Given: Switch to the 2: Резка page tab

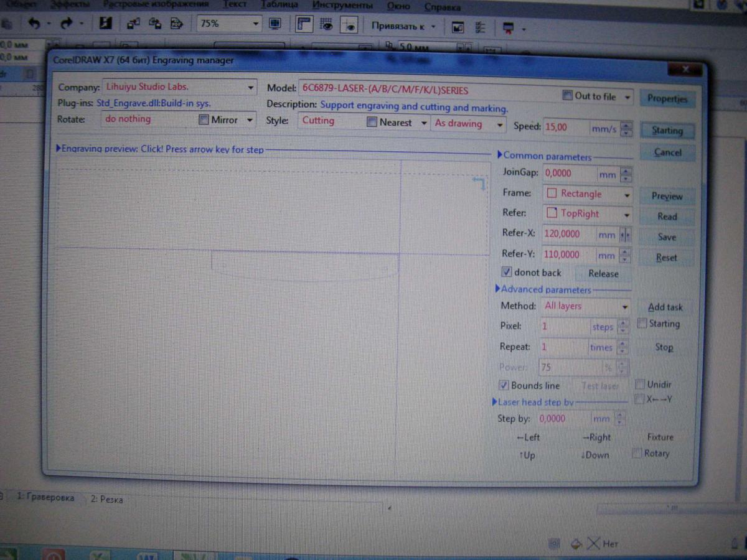Looking at the screenshot, I should coord(106,499).
